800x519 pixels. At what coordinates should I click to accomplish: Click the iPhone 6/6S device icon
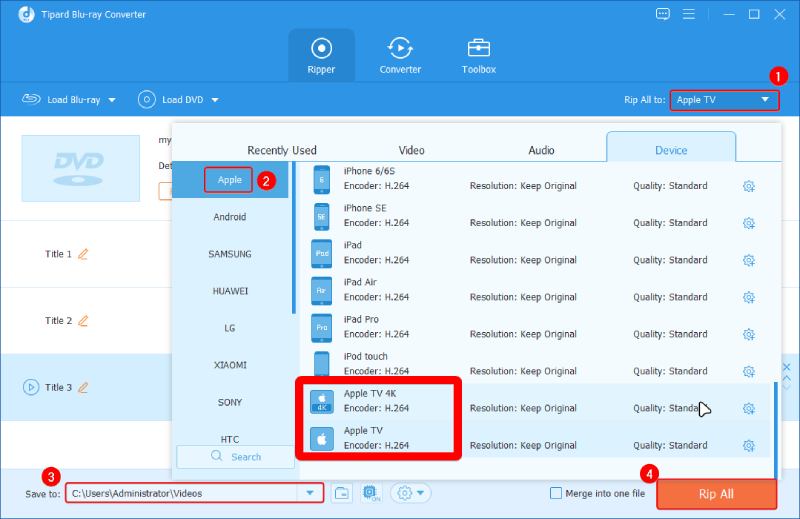[321, 179]
